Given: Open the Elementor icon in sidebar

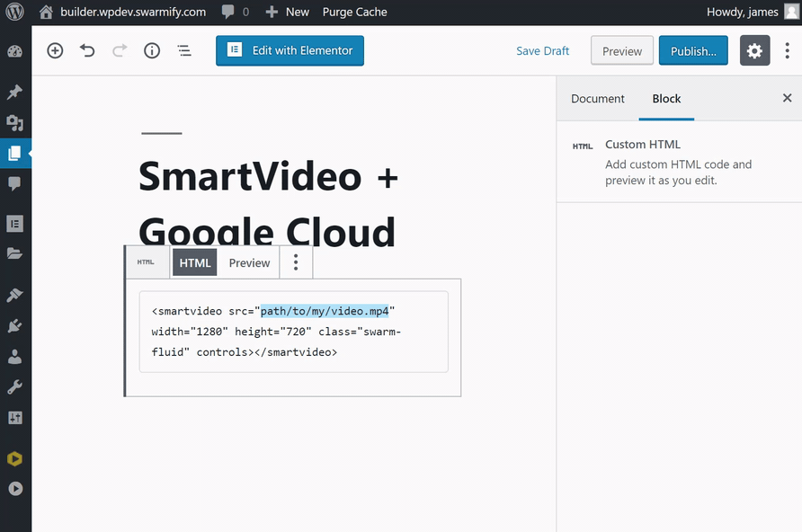Looking at the screenshot, I should coord(14,224).
